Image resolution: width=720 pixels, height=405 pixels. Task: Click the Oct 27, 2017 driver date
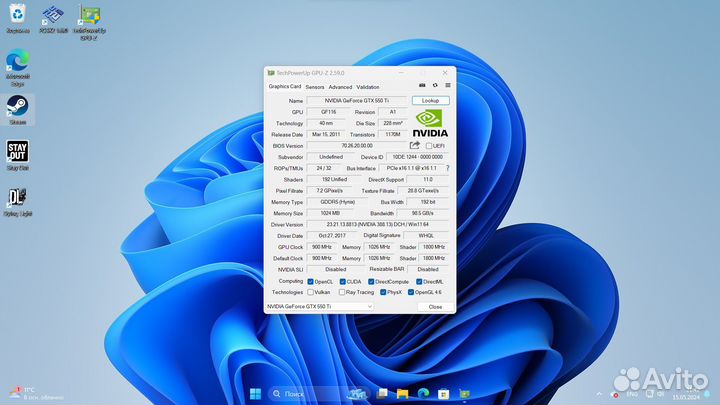pyautogui.click(x=332, y=236)
